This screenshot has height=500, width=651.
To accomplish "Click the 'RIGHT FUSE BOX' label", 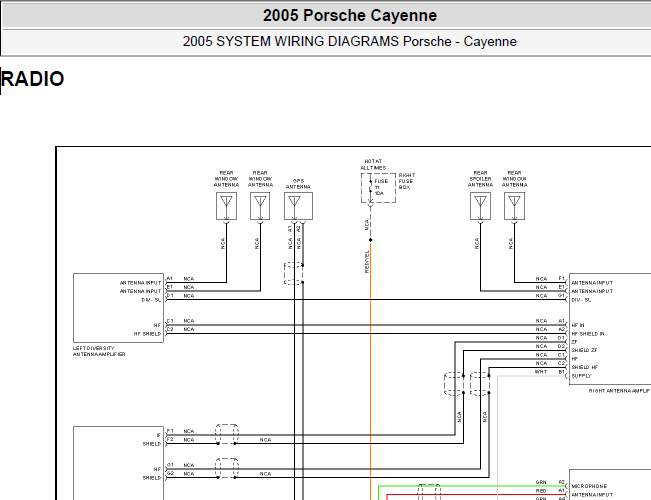I will (406, 181).
